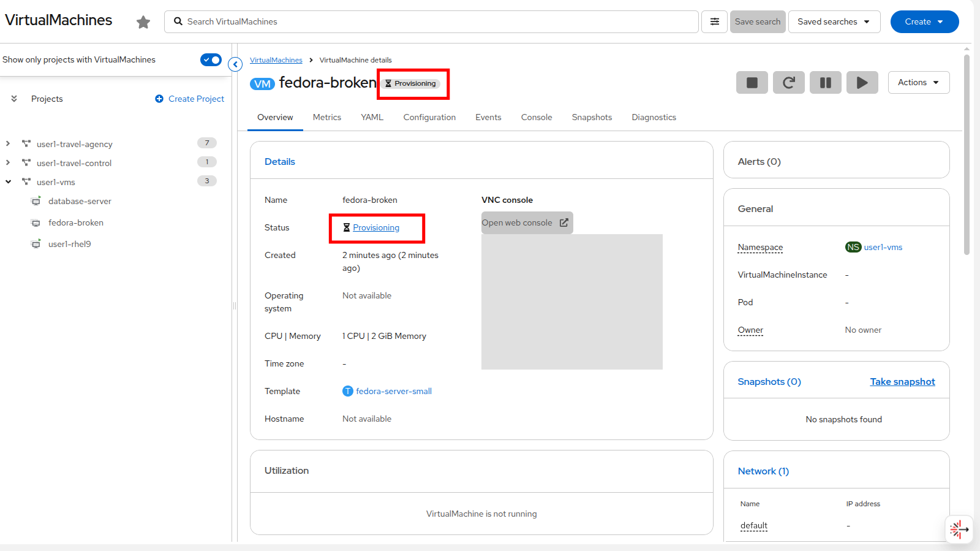Star the VirtualMachines page as favorite

tap(143, 22)
